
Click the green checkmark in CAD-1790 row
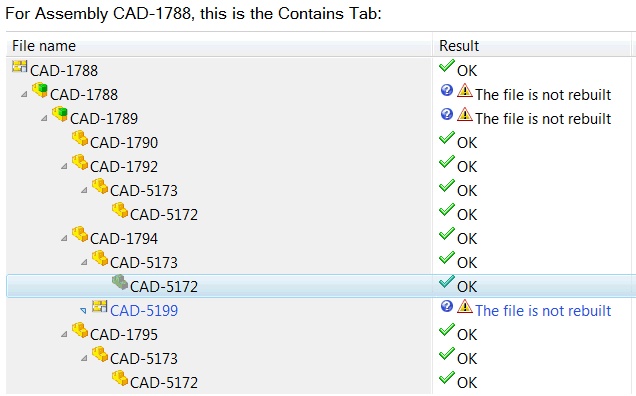point(447,138)
